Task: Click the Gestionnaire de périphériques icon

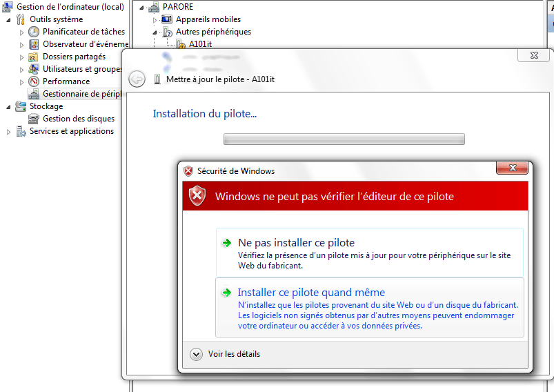Action: tap(34, 94)
